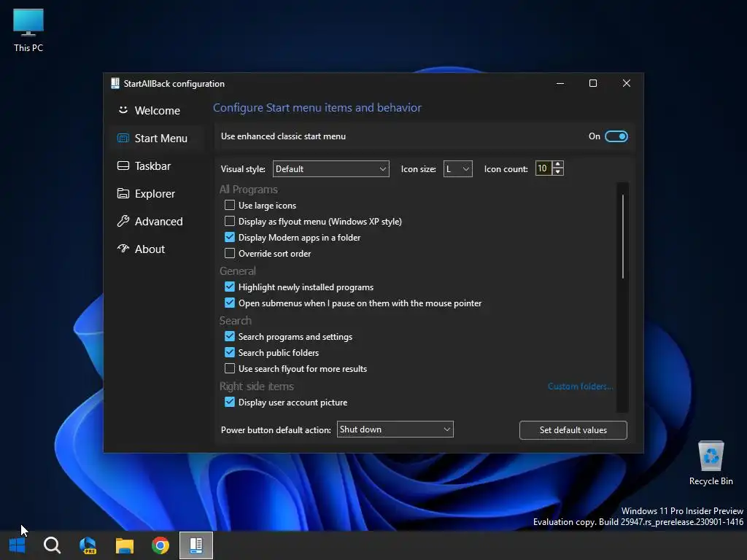Click inside the Icon count field

click(543, 168)
